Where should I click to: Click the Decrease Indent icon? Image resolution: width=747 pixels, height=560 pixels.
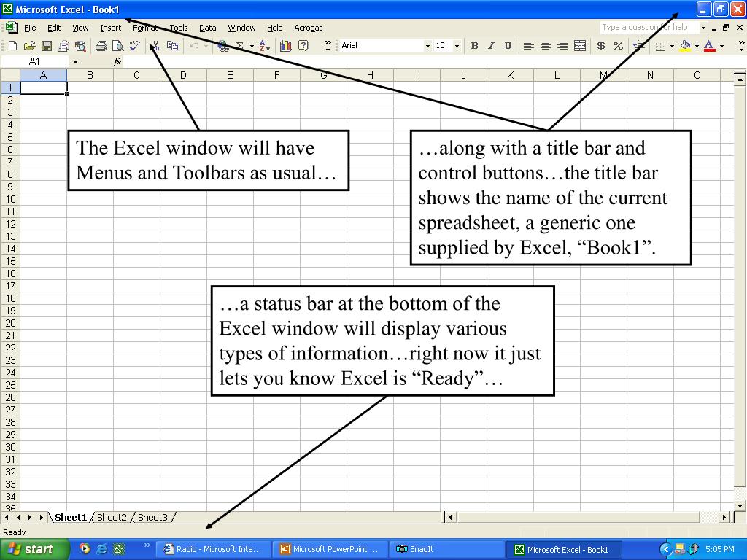(x=639, y=46)
